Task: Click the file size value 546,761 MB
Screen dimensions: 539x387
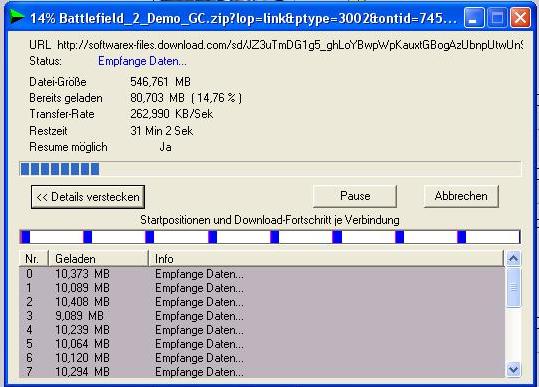Action: tap(160, 82)
